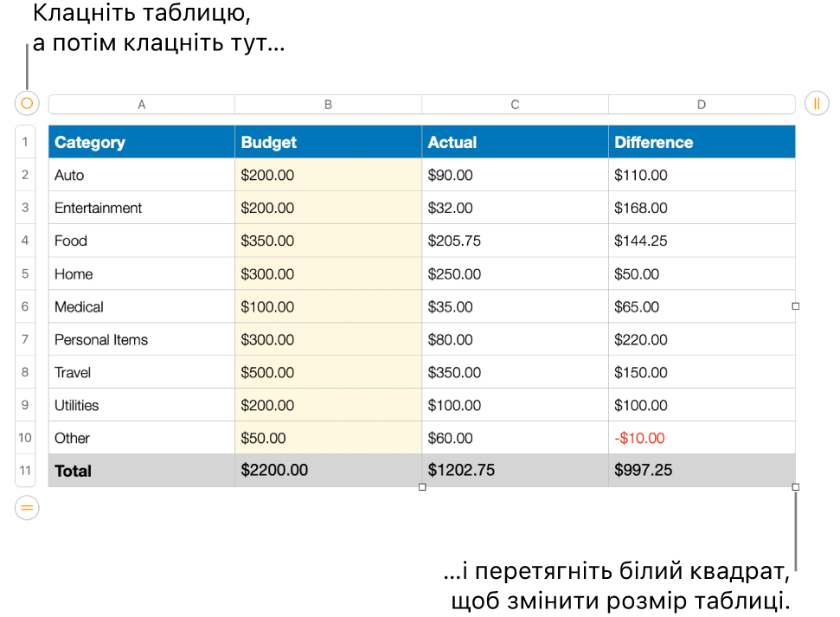Select the Travel cell
The height and width of the screenshot is (617, 840).
tap(141, 372)
